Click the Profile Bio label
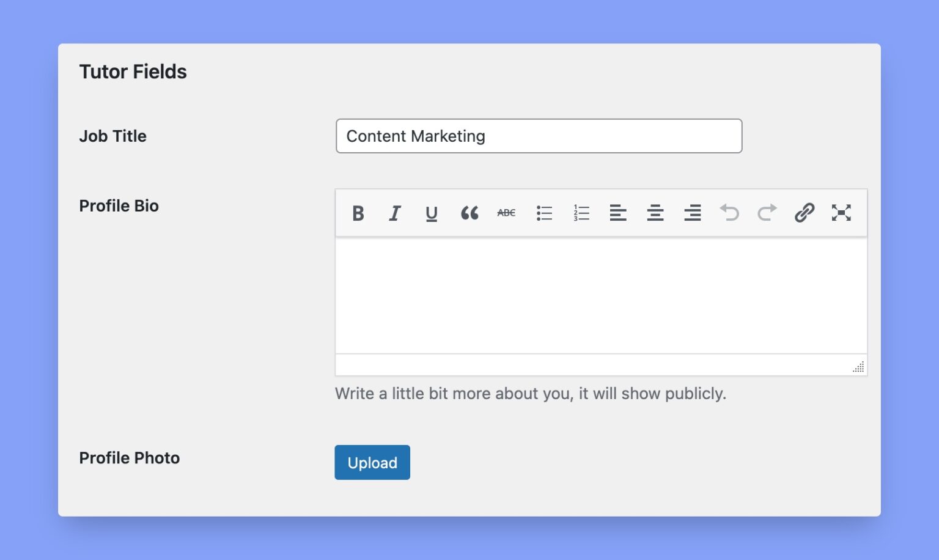The width and height of the screenshot is (939, 560). 119,205
